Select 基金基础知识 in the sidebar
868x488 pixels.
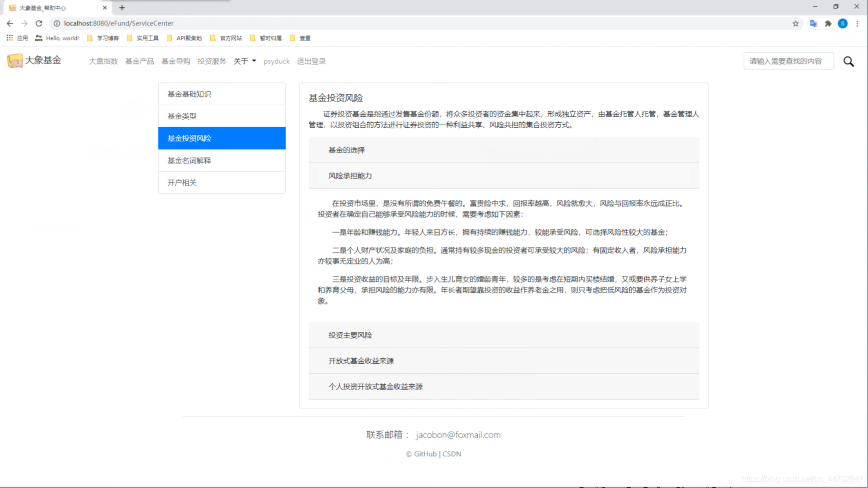tap(222, 94)
